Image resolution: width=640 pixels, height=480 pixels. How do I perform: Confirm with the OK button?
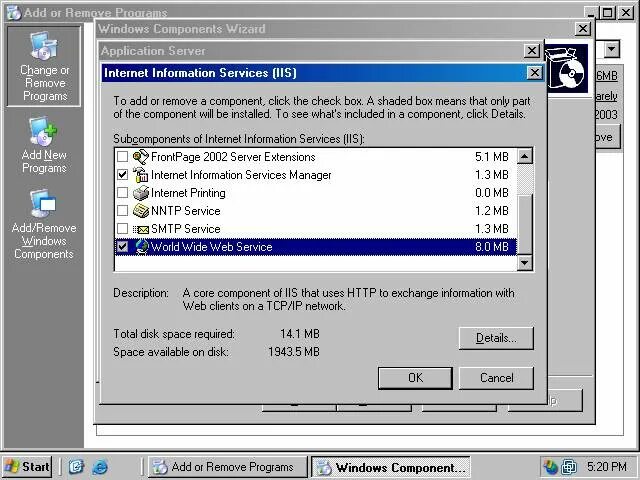415,378
